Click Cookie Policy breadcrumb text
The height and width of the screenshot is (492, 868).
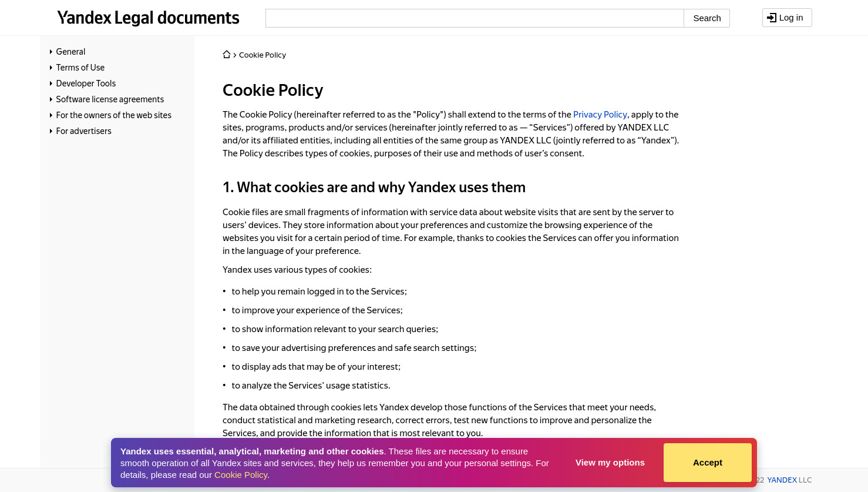click(263, 55)
